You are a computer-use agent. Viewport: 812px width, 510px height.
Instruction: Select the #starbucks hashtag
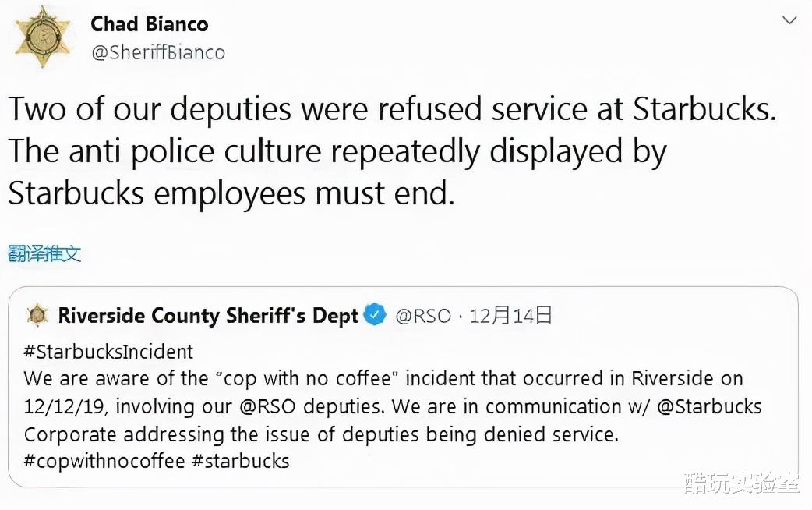pyautogui.click(x=241, y=461)
